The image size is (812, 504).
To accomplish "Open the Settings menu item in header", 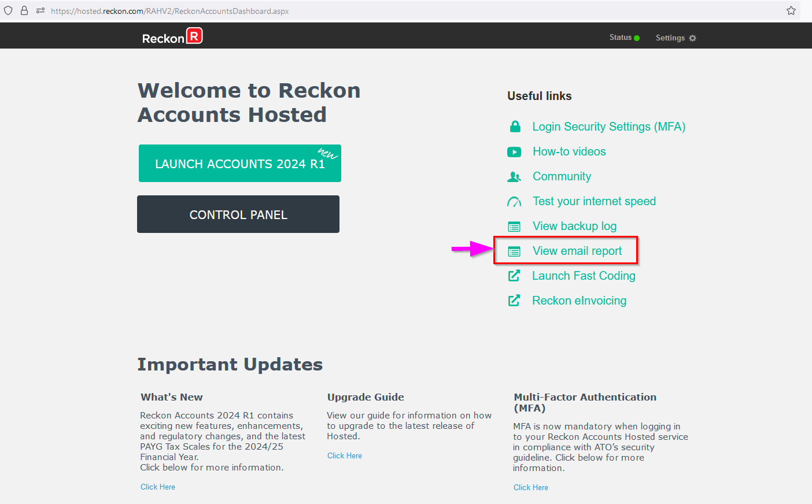I will [x=670, y=38].
